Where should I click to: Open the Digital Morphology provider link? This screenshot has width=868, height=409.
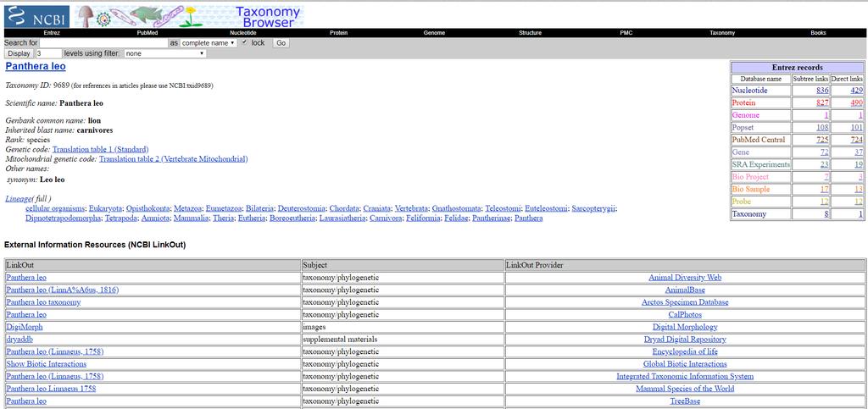pyautogui.click(x=685, y=327)
